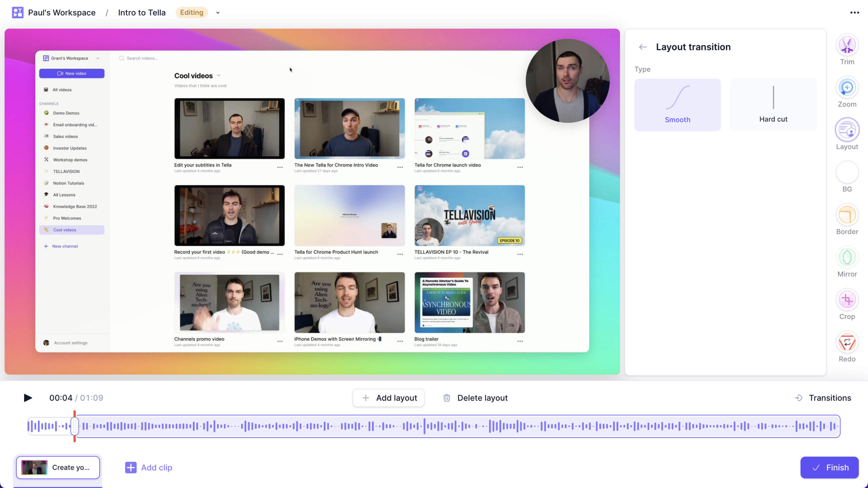Expand the Editing status dropdown
The height and width of the screenshot is (488, 868).
click(217, 13)
